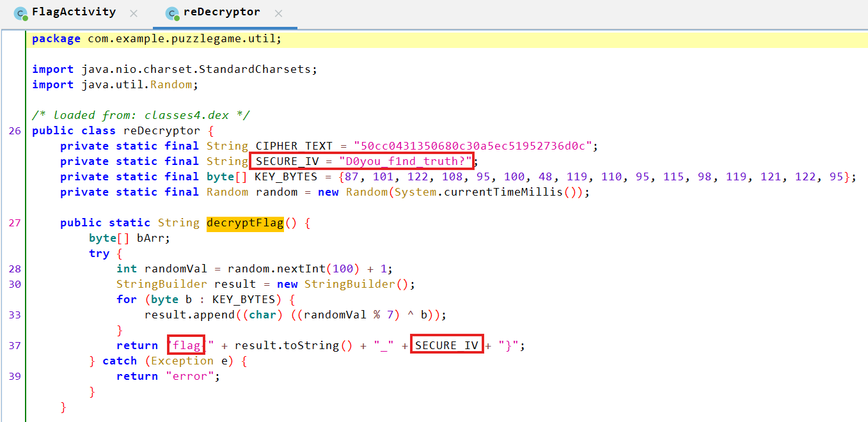Click the class icon on FlagActivity tab
The image size is (868, 422).
tap(20, 13)
